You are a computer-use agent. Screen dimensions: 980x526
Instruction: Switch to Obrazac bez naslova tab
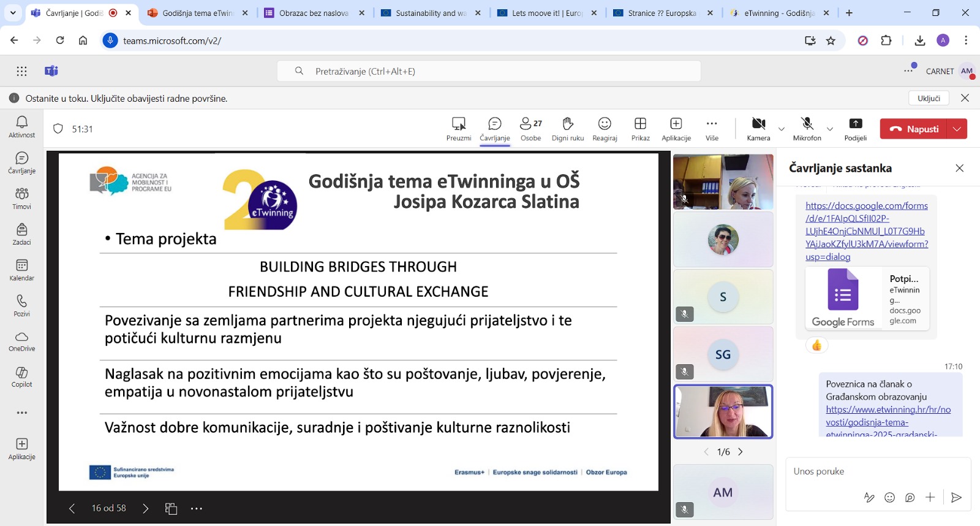pos(314,13)
